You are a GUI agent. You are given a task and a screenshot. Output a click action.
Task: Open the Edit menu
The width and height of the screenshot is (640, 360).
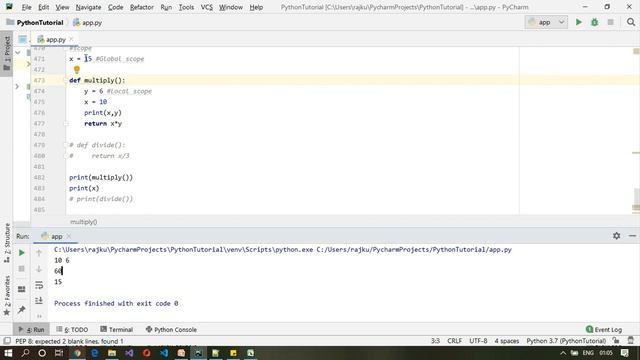[x=43, y=7]
